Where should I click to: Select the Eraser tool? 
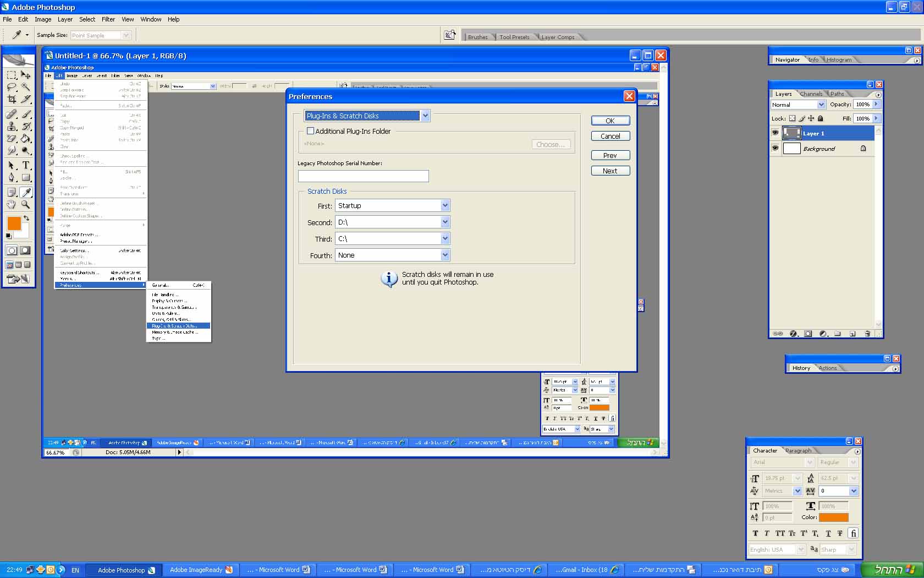tap(12, 138)
